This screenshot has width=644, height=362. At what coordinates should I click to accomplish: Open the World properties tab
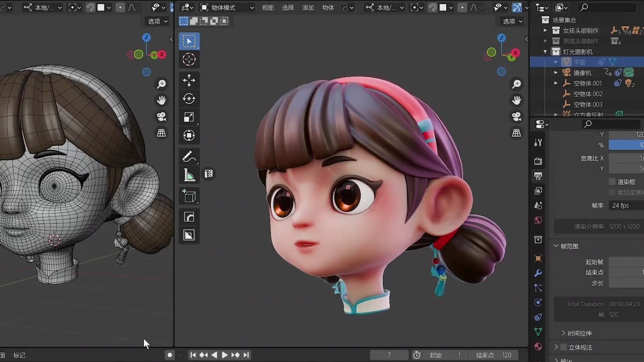coord(538,220)
